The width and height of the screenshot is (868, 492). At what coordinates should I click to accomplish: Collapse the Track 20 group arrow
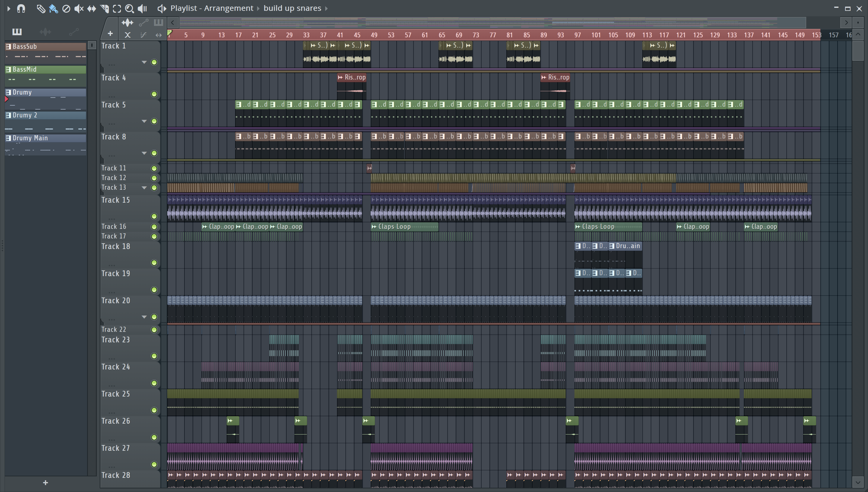(x=144, y=317)
